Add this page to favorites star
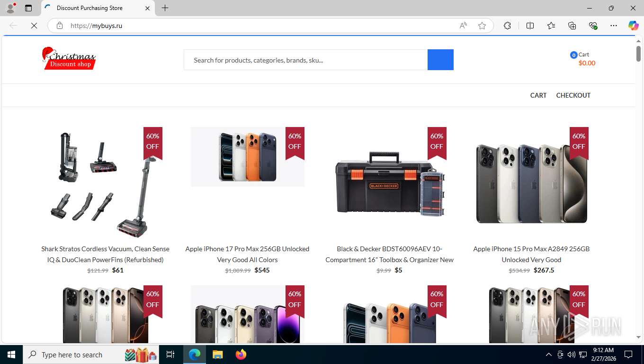The width and height of the screenshot is (644, 364). pos(482,26)
